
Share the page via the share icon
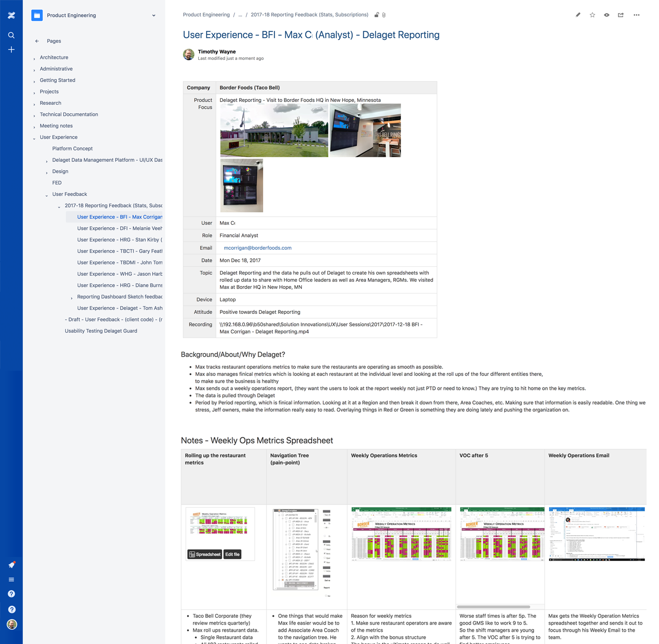[x=621, y=15]
